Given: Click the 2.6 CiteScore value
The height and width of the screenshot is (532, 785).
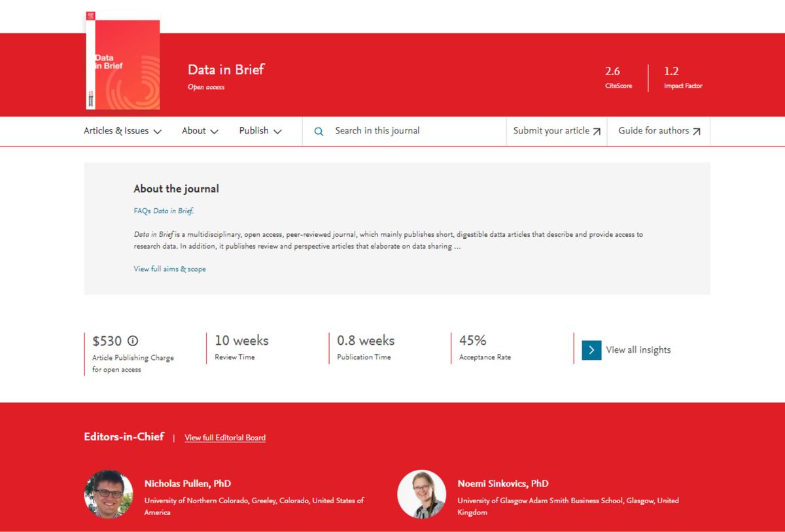Looking at the screenshot, I should (612, 71).
